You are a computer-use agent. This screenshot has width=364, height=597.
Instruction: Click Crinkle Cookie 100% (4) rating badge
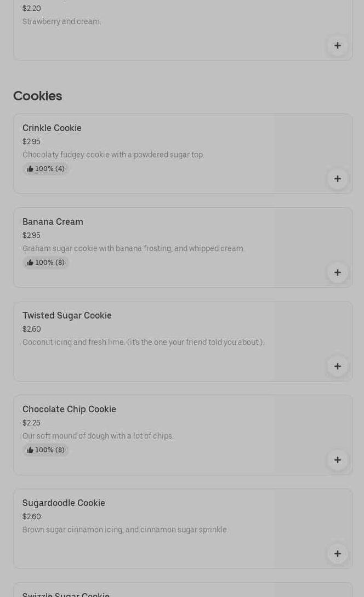click(x=46, y=169)
